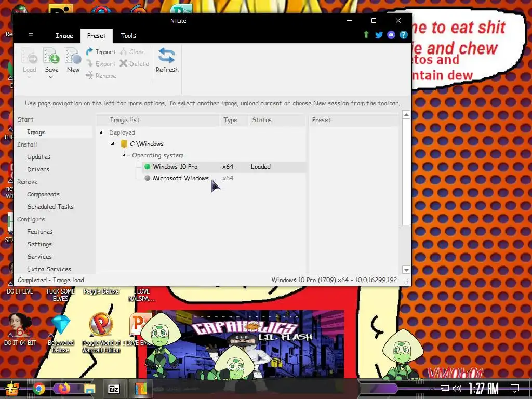Open the Settings page
Viewport: 532px width, 399px height.
point(39,244)
